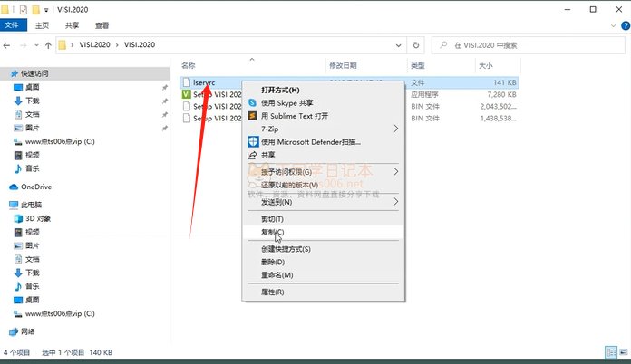Select 属性(R) in the context menu
The width and height of the screenshot is (631, 364).
pos(272,292)
